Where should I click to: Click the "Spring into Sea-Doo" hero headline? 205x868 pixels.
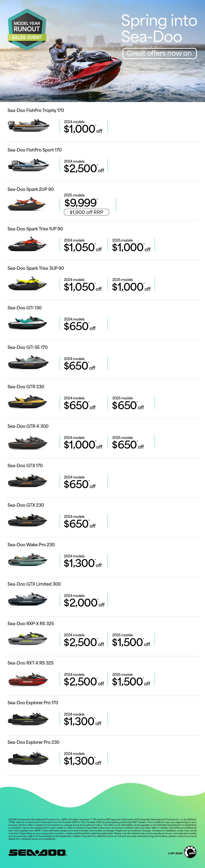pyautogui.click(x=159, y=29)
